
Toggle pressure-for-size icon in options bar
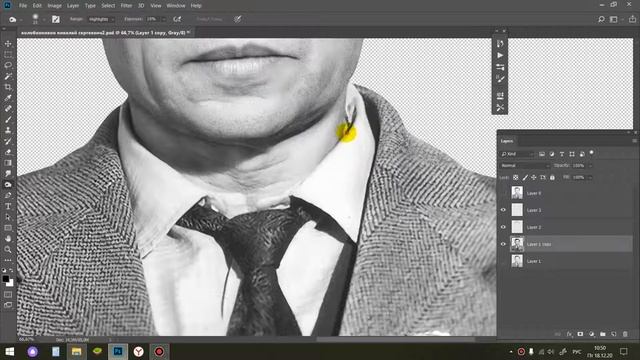[x=238, y=19]
